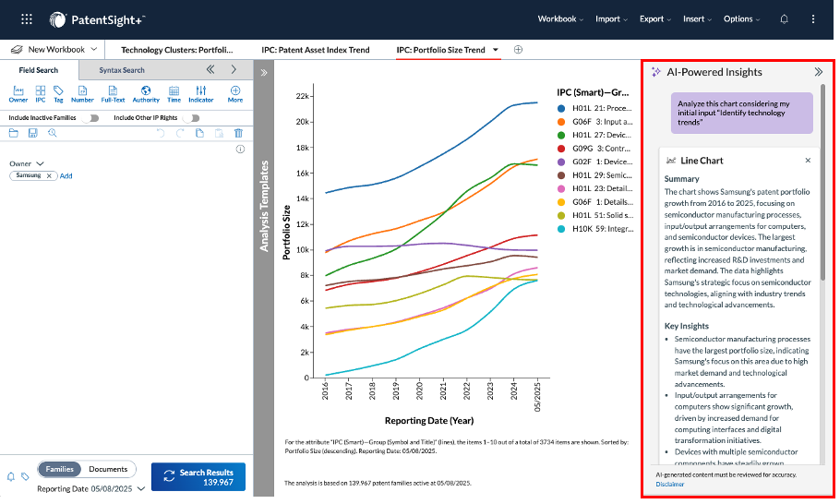Image resolution: width=840 pixels, height=504 pixels.
Task: Delete the search with trash icon
Action: point(238,133)
